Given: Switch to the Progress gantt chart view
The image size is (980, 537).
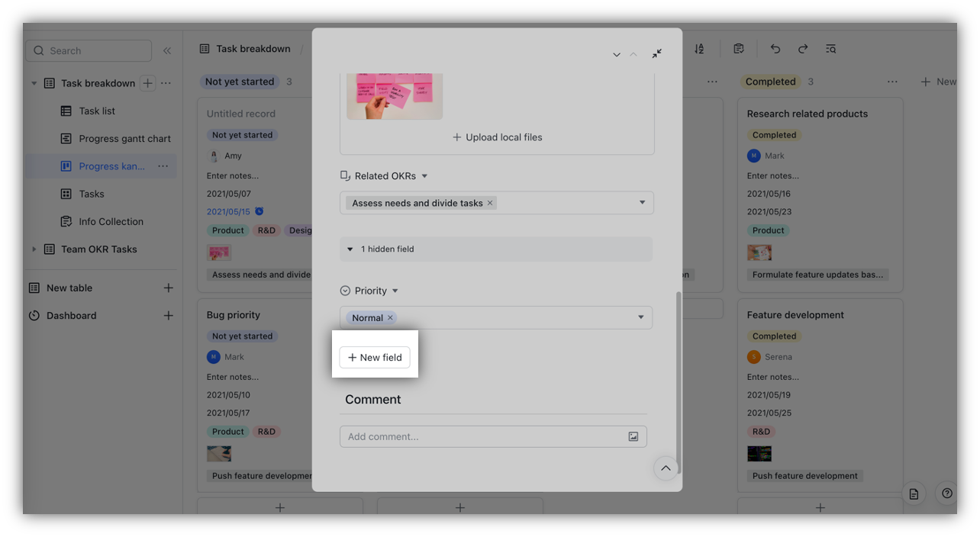Looking at the screenshot, I should pos(124,138).
